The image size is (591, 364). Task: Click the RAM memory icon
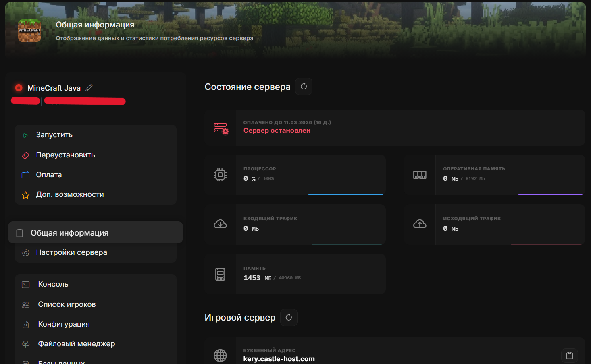pyautogui.click(x=420, y=175)
